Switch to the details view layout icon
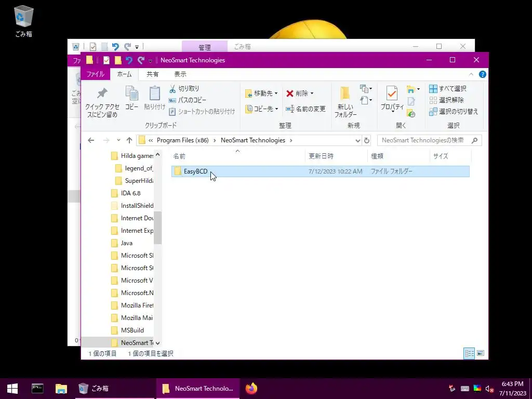The height and width of the screenshot is (399, 532). 469,353
